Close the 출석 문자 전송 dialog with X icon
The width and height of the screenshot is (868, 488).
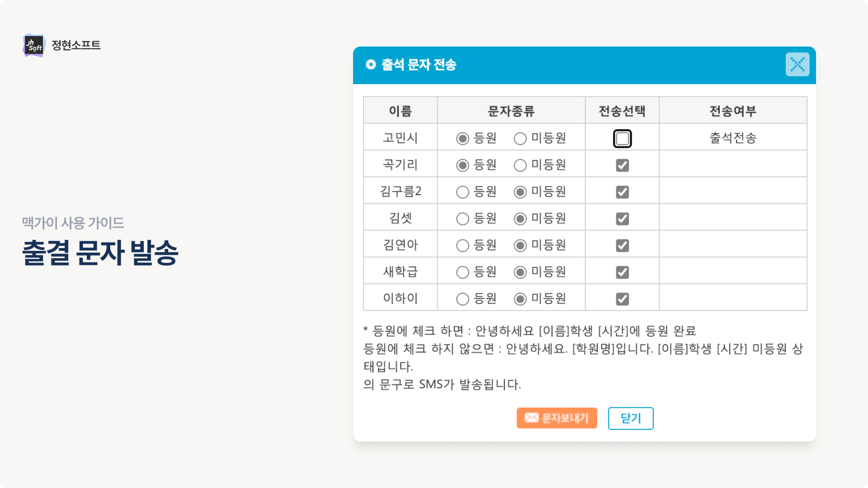point(797,64)
